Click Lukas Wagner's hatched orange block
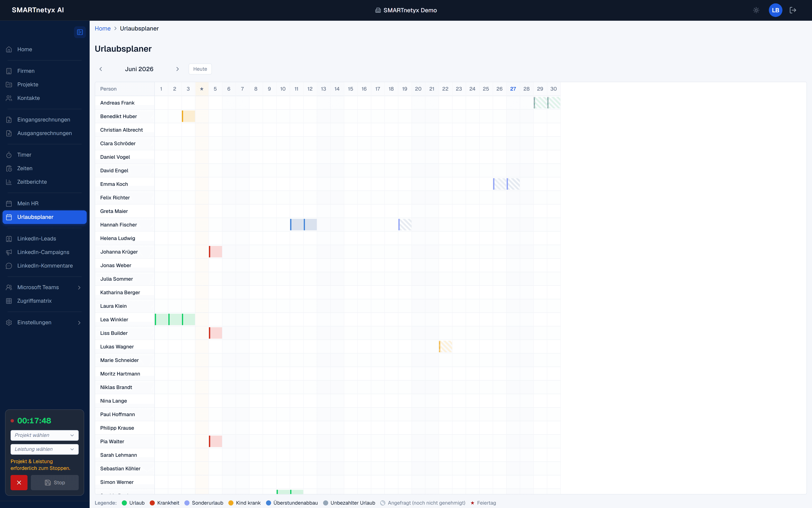The image size is (812, 508). pos(446,347)
